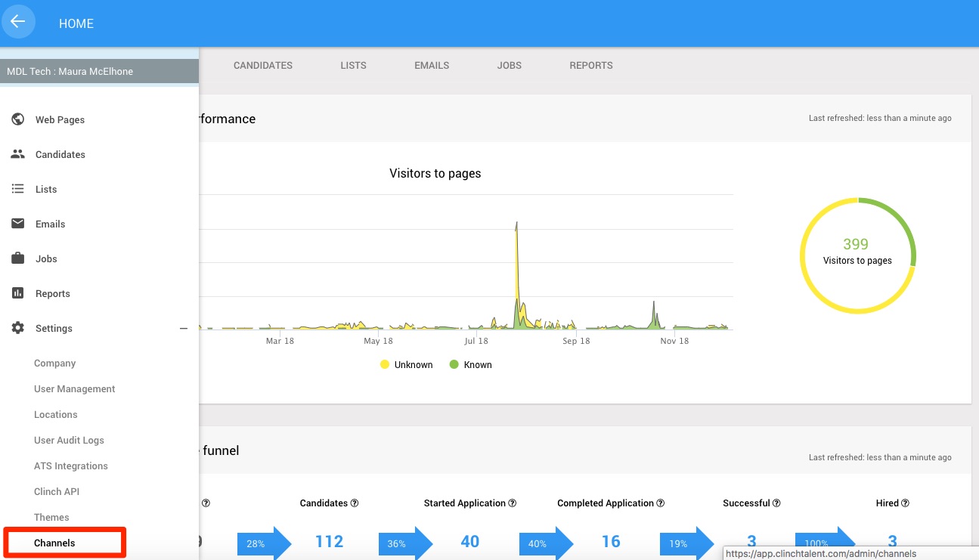Click the Web Pages globe icon
Screen dimensions: 979x560
point(18,119)
